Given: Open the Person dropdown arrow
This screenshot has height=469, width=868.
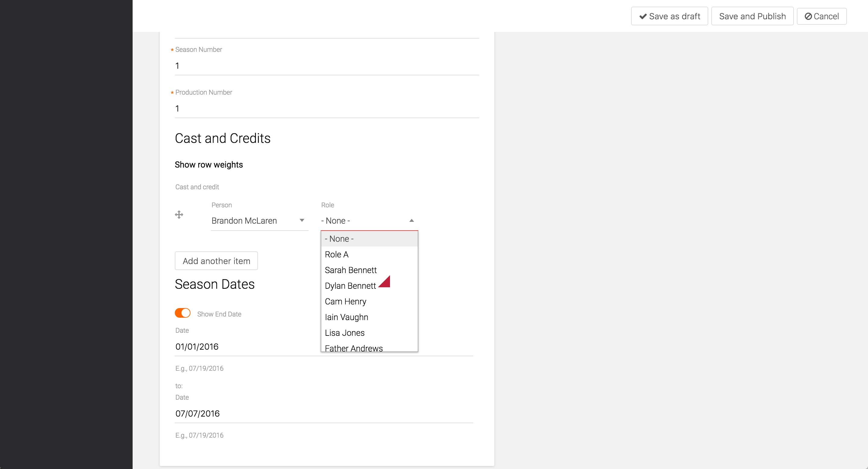Looking at the screenshot, I should [x=302, y=220].
